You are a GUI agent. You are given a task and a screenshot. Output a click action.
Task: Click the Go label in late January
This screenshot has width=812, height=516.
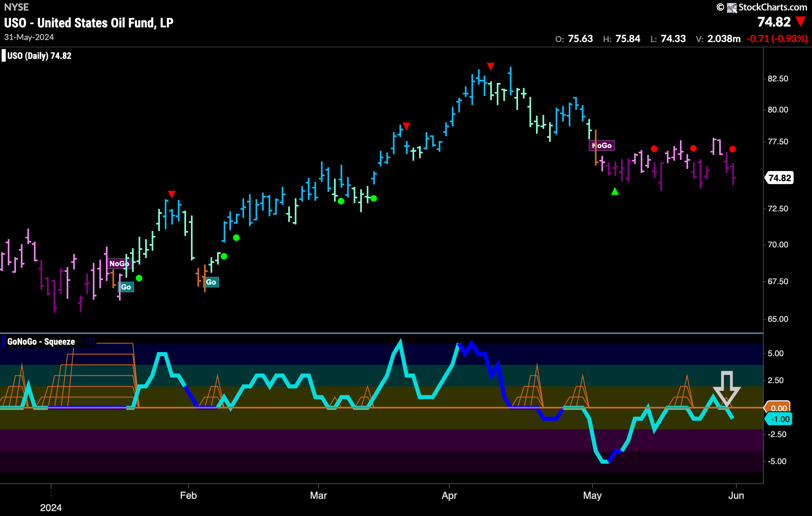click(x=126, y=287)
